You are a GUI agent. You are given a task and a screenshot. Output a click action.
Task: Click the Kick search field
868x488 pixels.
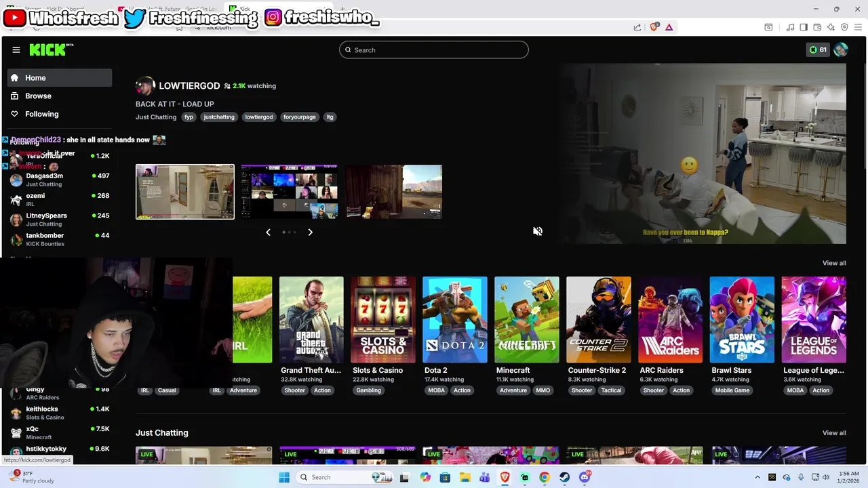(x=434, y=49)
